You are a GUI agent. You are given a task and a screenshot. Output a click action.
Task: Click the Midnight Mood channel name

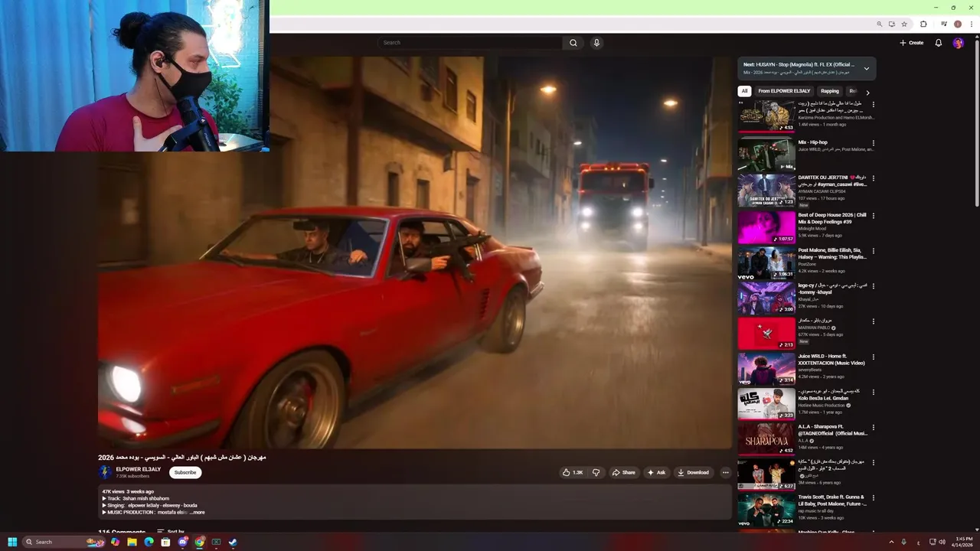click(x=813, y=228)
